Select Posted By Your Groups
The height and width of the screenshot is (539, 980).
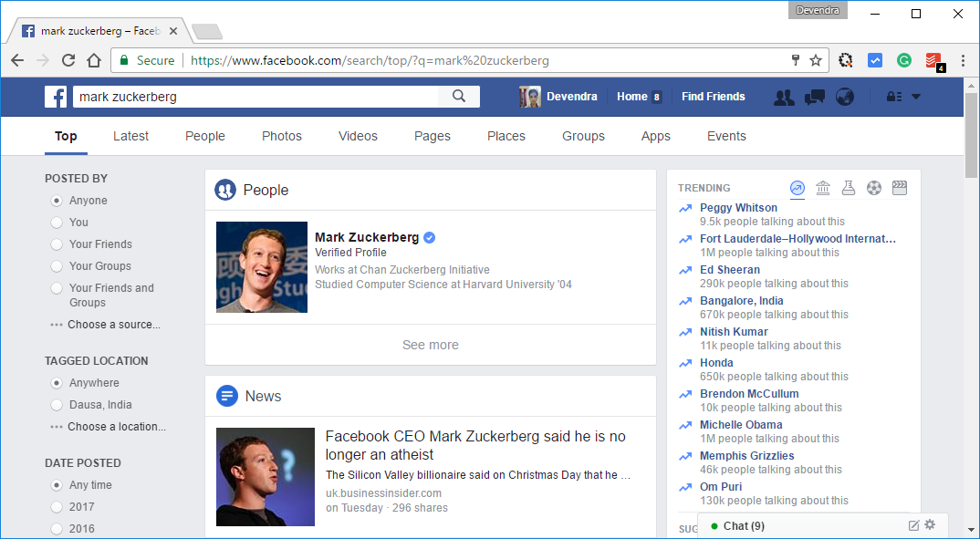pos(57,266)
